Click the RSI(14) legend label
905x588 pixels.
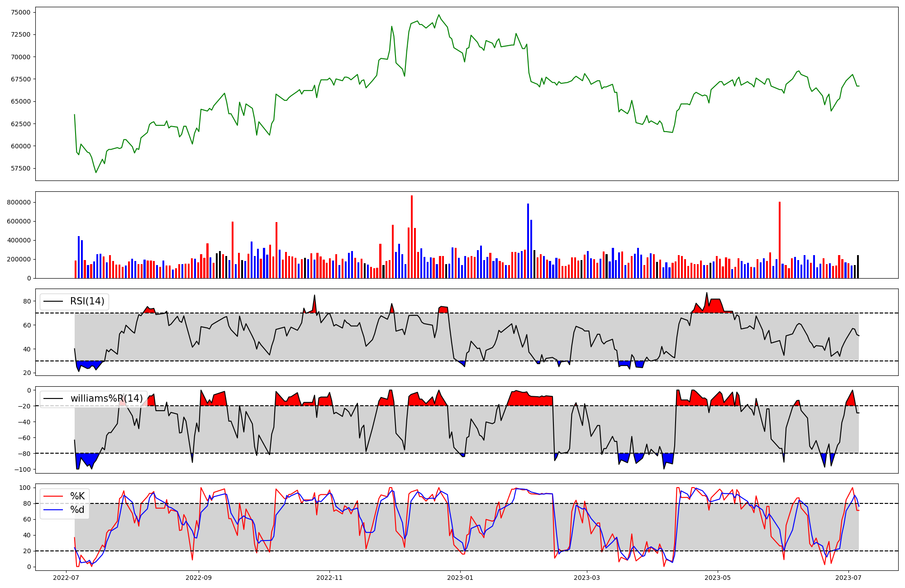click(x=87, y=301)
